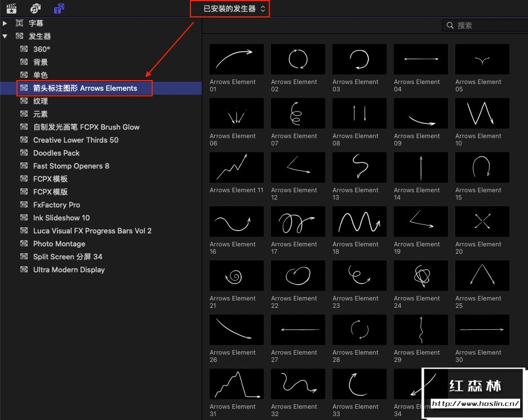Select Arrows Element 04 double-headed arrow thumbnail
The width and height of the screenshot is (528, 420).
(421, 59)
